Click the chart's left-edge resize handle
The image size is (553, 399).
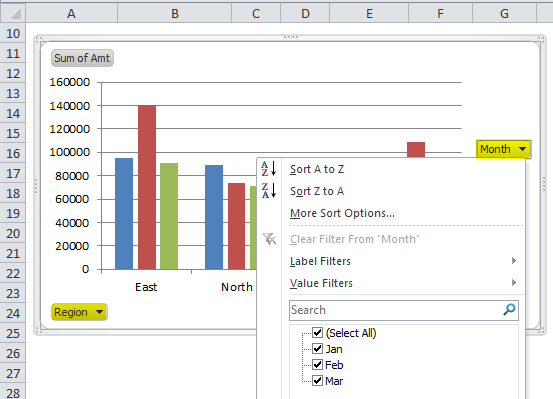click(36, 186)
